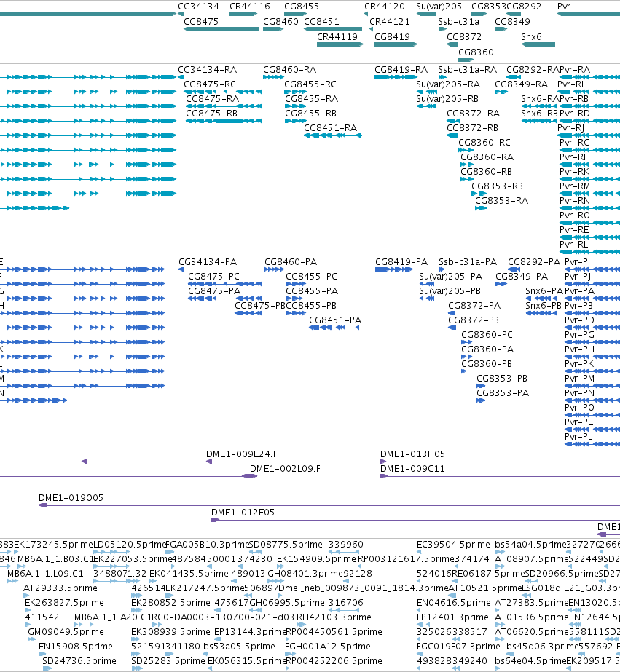
Task: Select the DME1-009C11 clone label
Action: (x=412, y=469)
